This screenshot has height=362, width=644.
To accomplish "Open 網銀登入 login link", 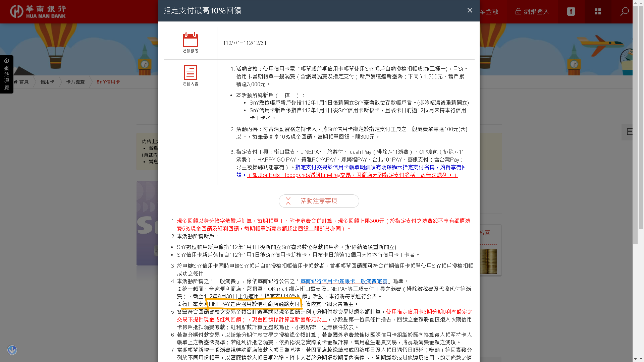I will [532, 12].
